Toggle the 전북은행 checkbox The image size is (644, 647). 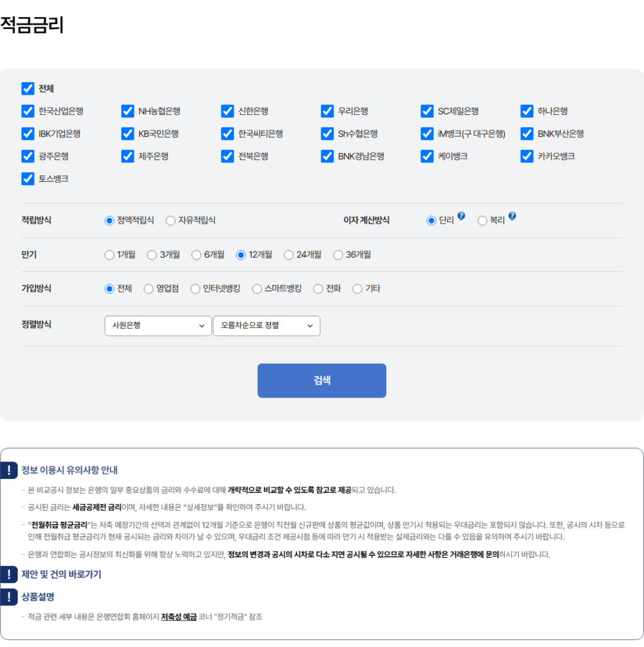pos(227,157)
